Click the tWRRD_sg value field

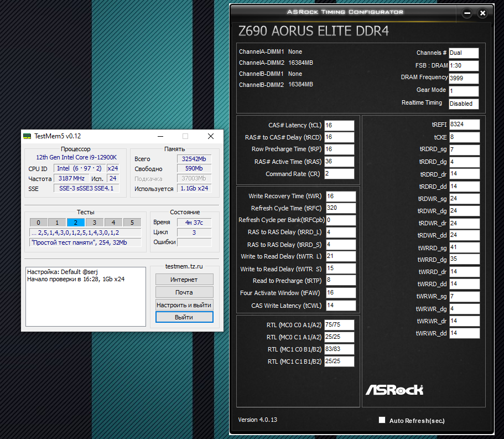[465, 247]
